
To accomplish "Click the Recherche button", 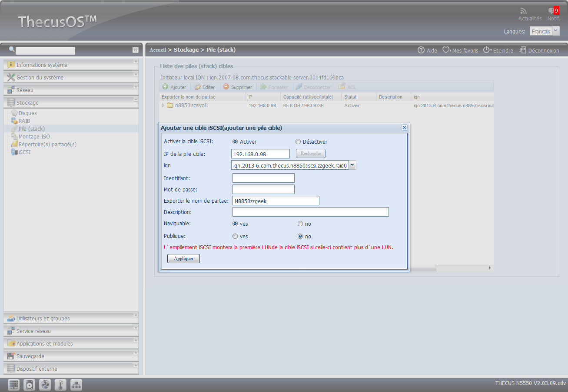I will pyautogui.click(x=311, y=153).
